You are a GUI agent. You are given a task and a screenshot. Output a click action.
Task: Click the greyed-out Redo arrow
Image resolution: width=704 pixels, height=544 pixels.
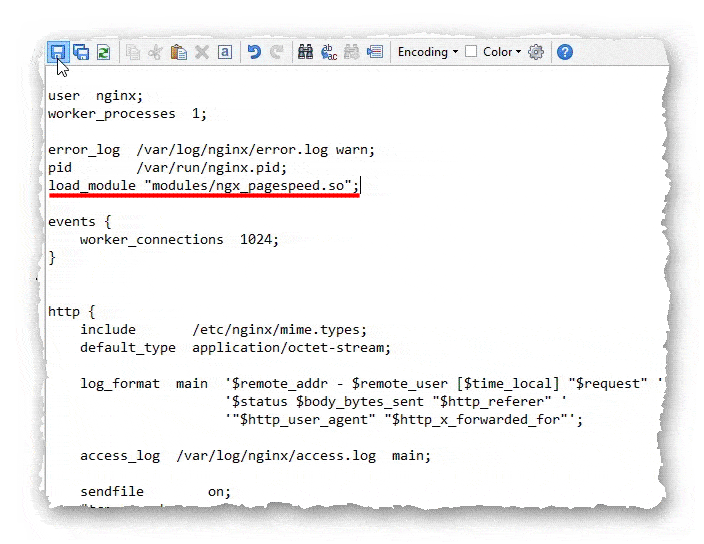point(277,52)
